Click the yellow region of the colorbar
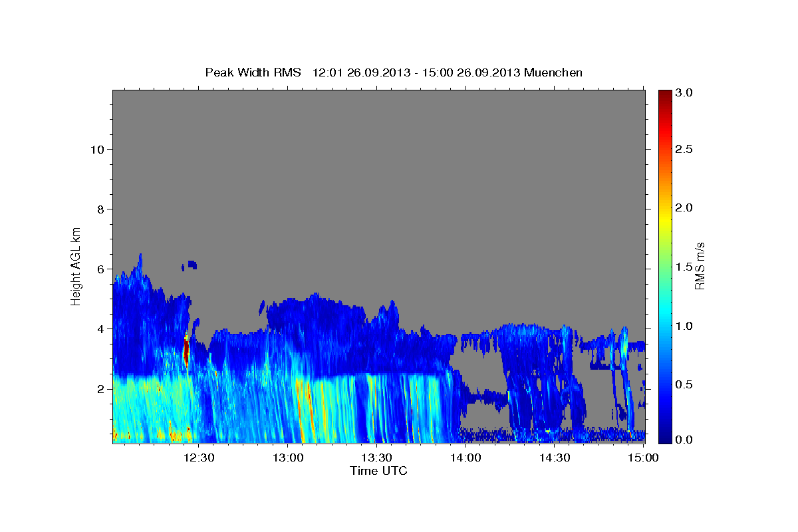798x532 pixels. pyautogui.click(x=664, y=219)
